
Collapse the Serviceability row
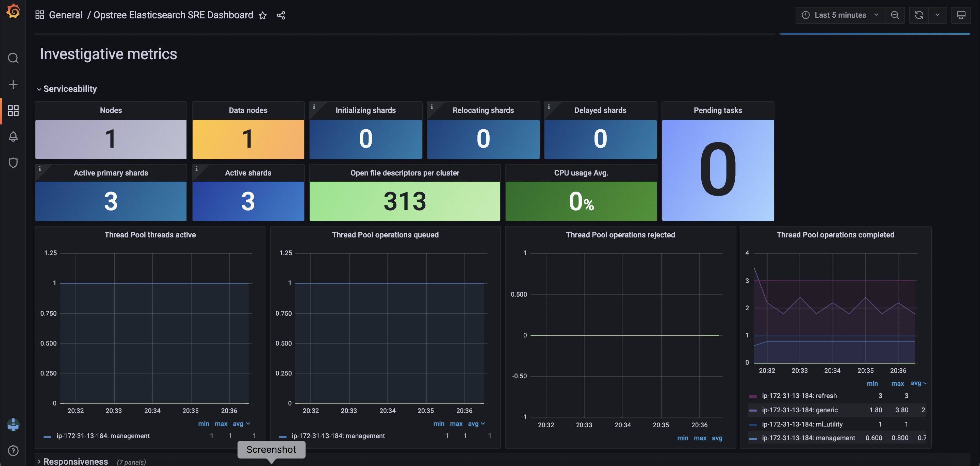pyautogui.click(x=70, y=89)
